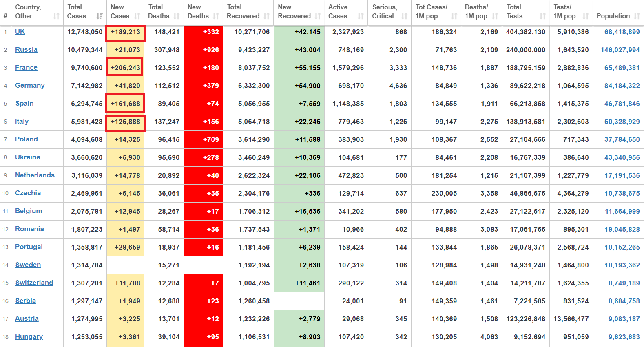Sort by Active Cases arrow icon
The image size is (644, 347).
click(361, 16)
